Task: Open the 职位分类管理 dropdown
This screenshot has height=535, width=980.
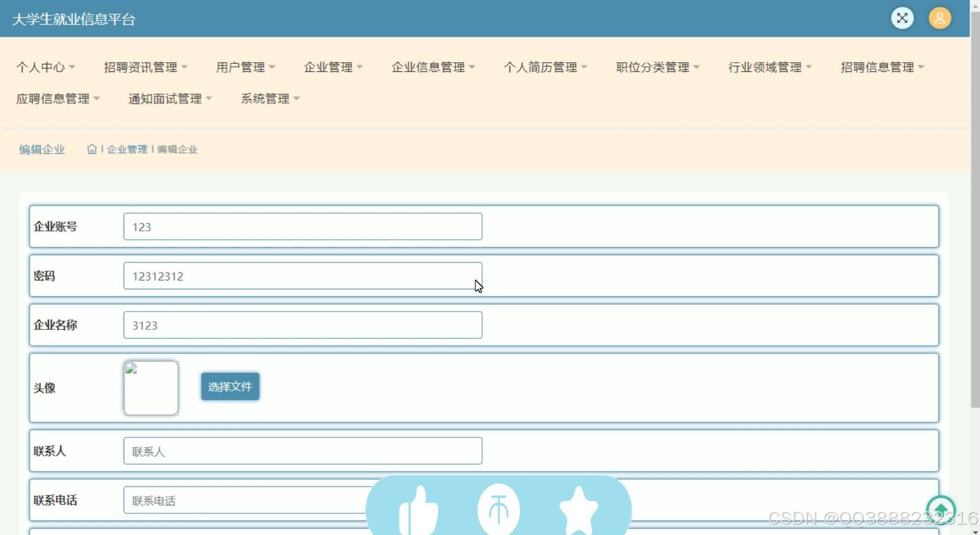Action: [x=658, y=67]
